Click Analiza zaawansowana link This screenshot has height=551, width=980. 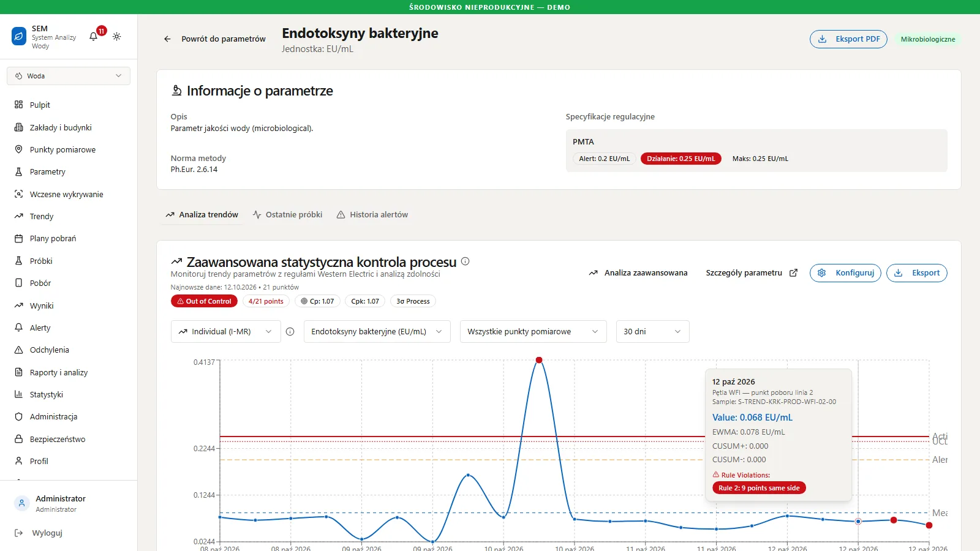pyautogui.click(x=638, y=273)
